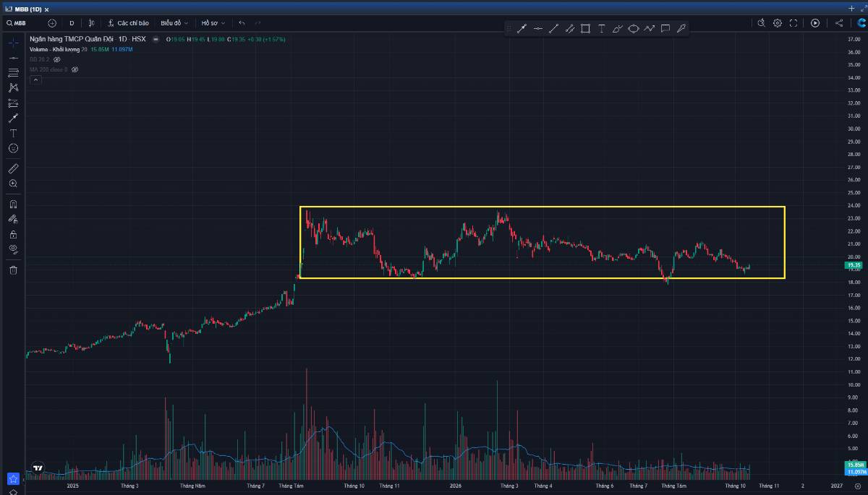This screenshot has width=868, height=495.
Task: Close the MBB (1D) tab
Action: click(x=46, y=9)
